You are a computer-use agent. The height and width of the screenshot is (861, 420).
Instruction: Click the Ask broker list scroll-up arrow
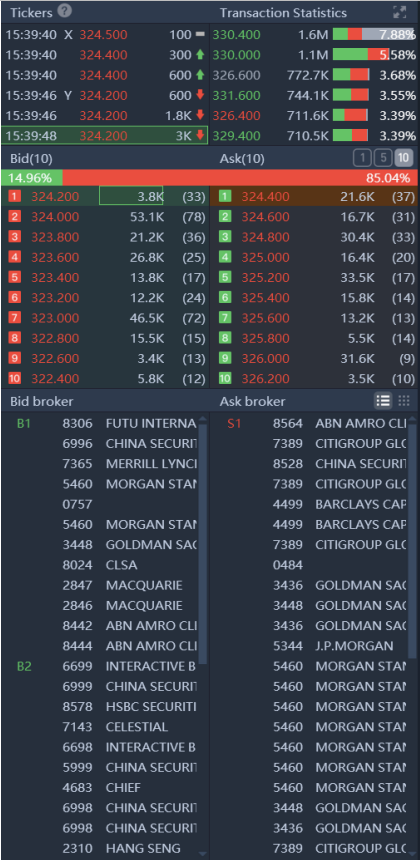[413, 420]
